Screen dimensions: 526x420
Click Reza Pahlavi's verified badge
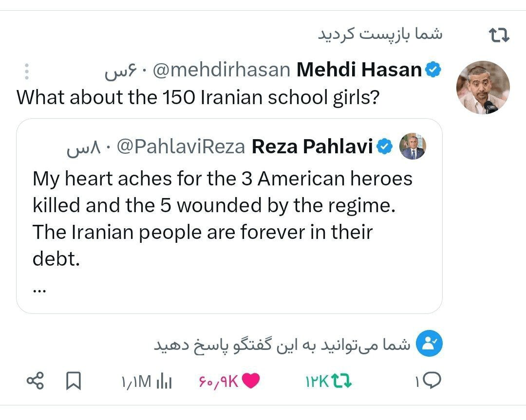click(x=385, y=146)
